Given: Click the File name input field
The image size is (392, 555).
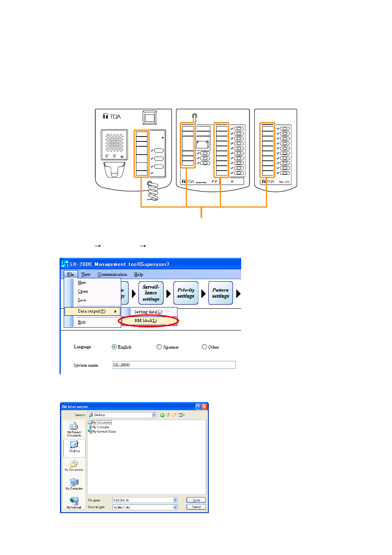Looking at the screenshot, I should 143,500.
